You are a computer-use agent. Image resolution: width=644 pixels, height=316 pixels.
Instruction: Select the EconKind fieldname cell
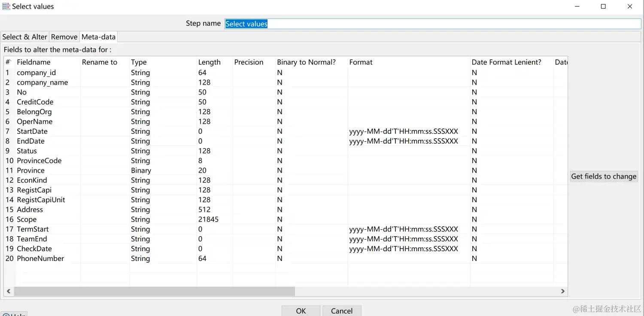tap(48, 180)
